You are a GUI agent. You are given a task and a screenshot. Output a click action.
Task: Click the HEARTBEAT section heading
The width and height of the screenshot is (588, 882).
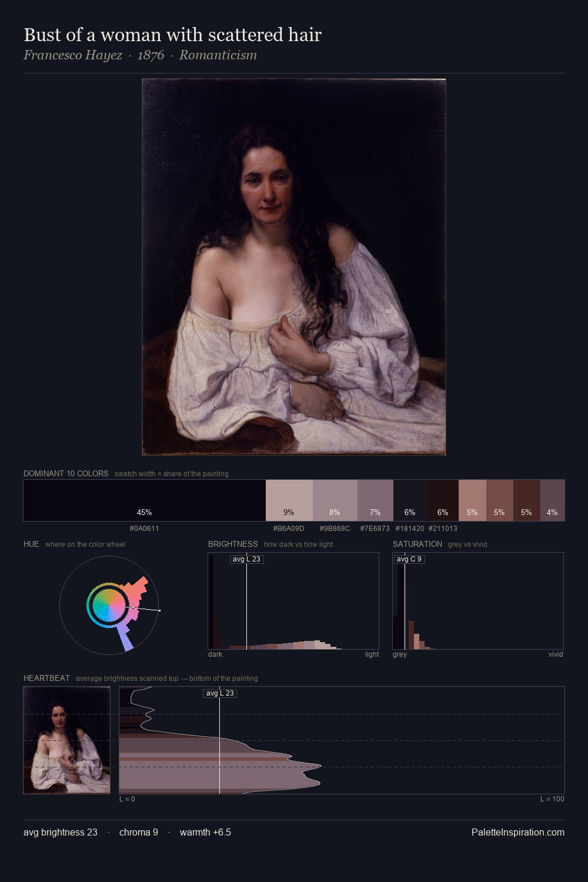46,678
